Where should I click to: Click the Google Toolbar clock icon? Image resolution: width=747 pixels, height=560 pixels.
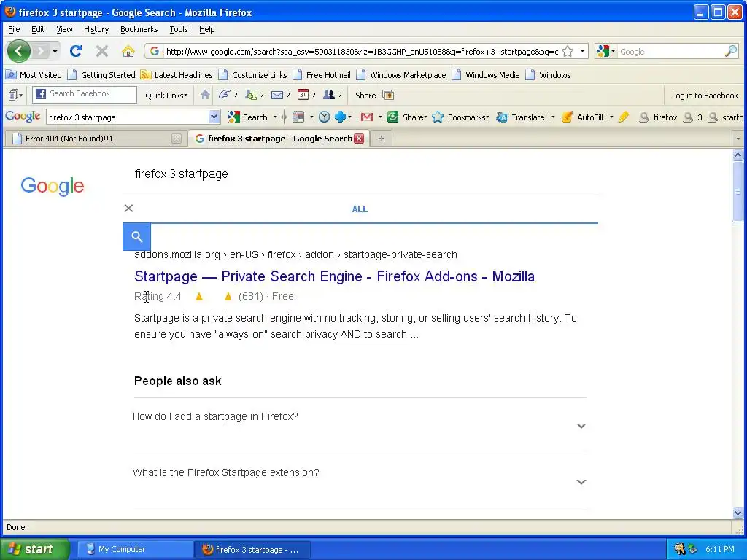coord(324,117)
